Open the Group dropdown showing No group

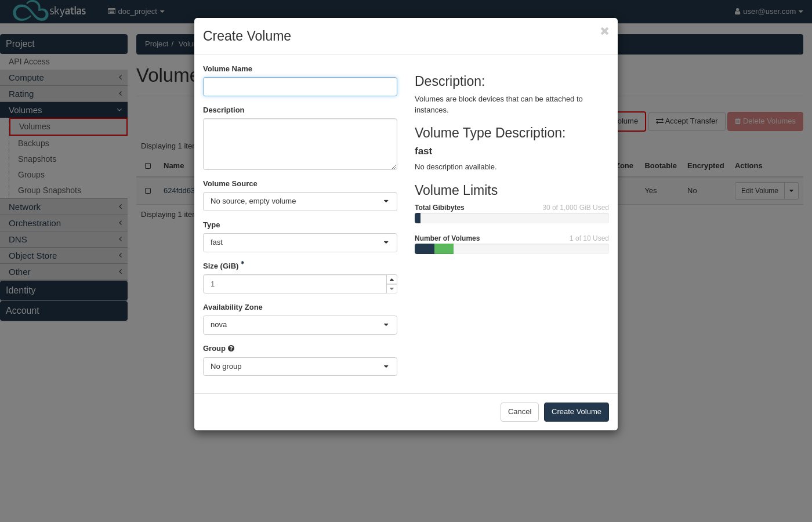tap(300, 367)
